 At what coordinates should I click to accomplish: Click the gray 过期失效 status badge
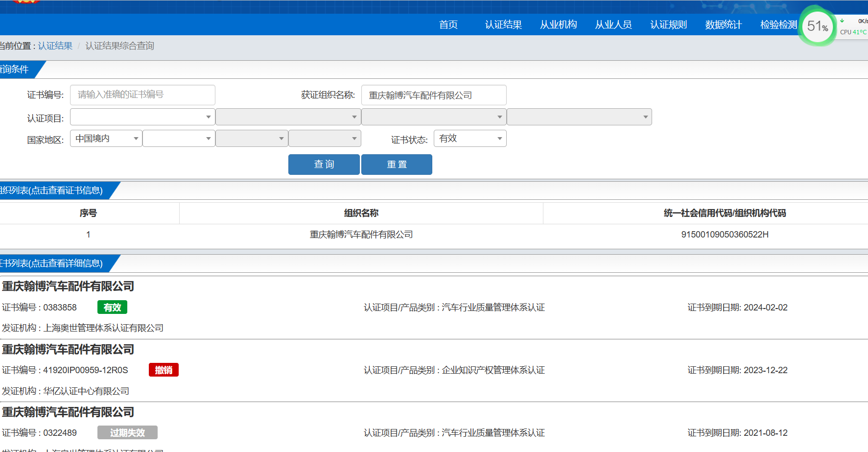[x=127, y=432]
